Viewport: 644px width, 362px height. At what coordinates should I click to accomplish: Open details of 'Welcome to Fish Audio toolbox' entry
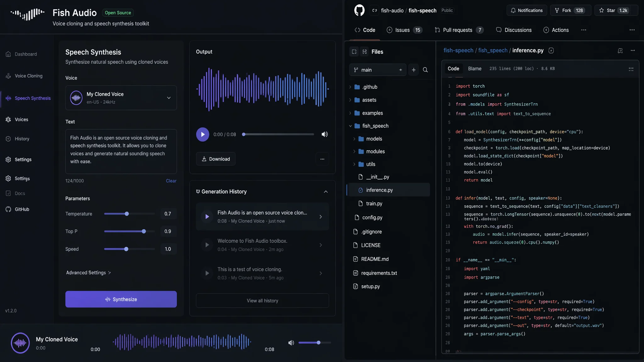[321, 245]
